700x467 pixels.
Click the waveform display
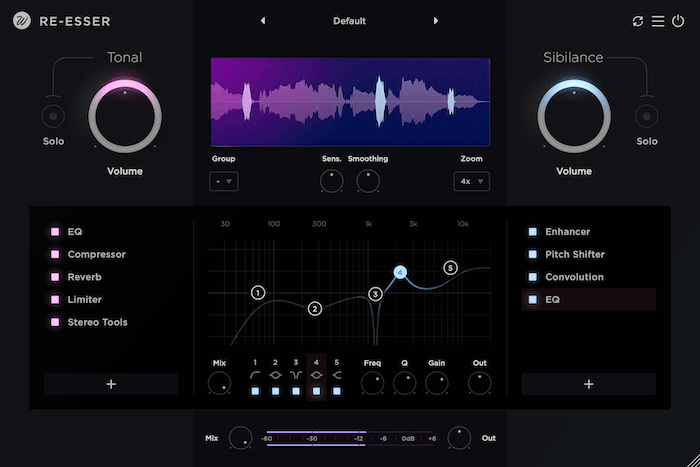pyautogui.click(x=350, y=102)
